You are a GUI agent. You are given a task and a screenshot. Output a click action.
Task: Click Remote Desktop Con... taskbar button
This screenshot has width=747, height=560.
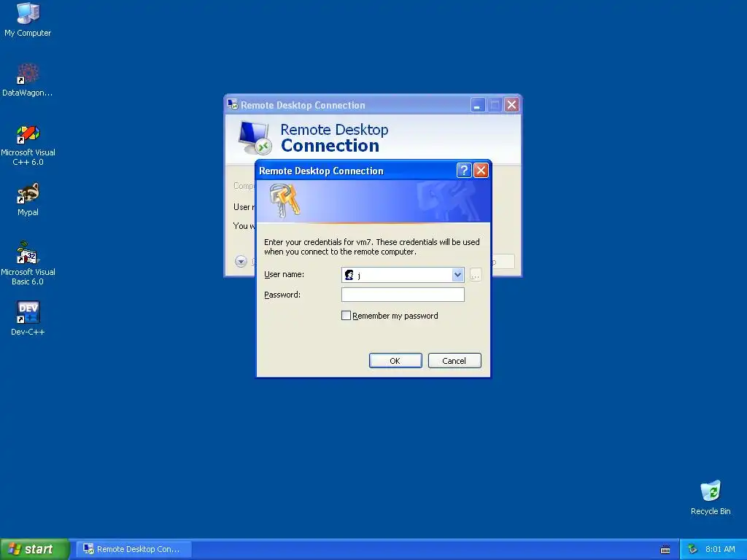(134, 549)
